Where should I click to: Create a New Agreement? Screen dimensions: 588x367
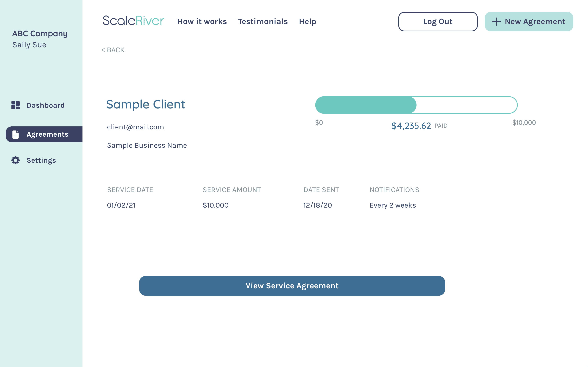pos(529,22)
